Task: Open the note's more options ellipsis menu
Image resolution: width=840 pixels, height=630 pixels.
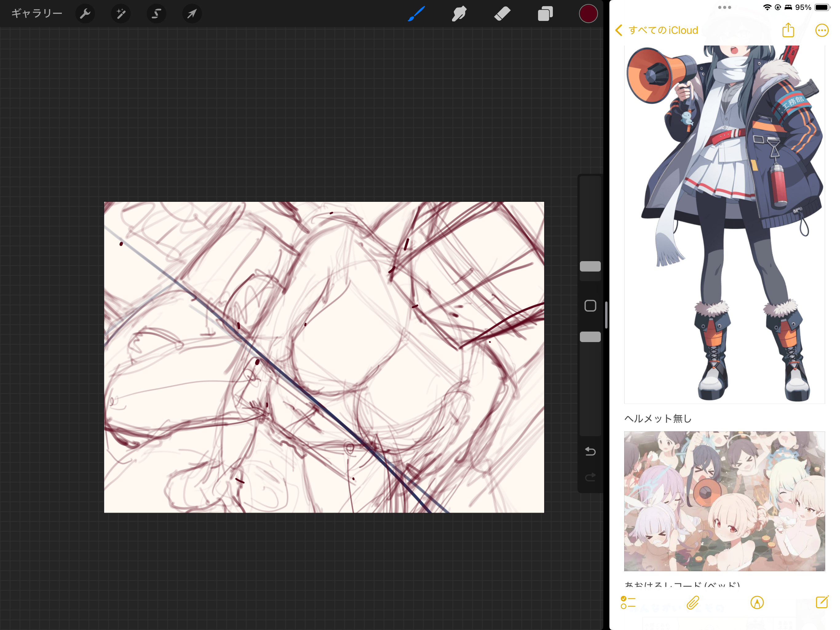Action: pyautogui.click(x=821, y=30)
